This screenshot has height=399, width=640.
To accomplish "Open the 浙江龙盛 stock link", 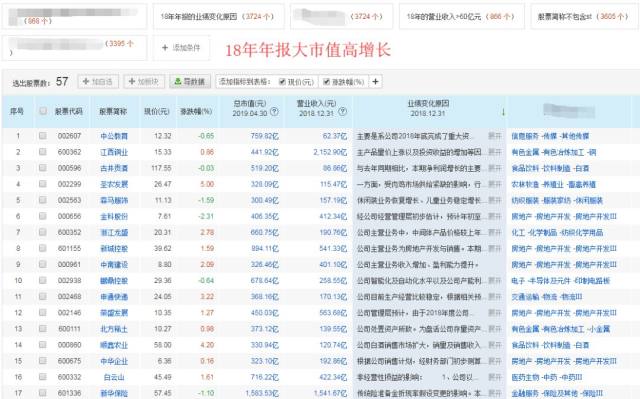I will coord(114,233).
